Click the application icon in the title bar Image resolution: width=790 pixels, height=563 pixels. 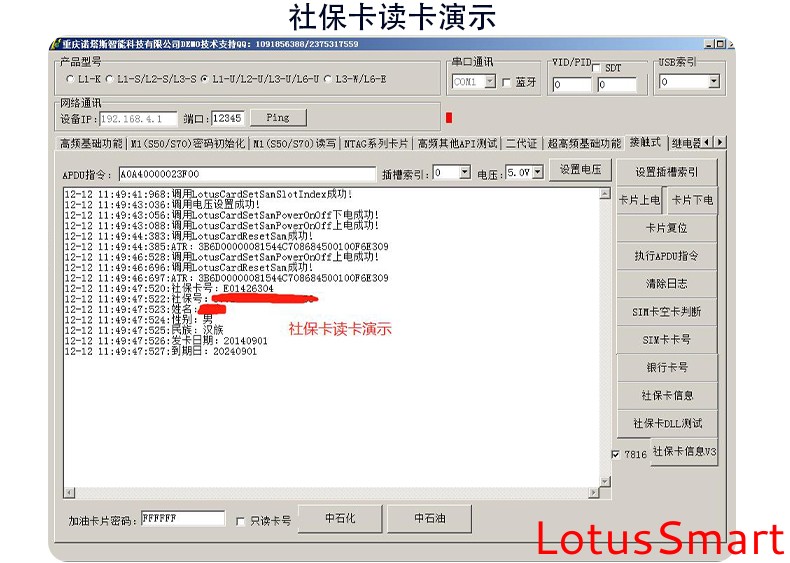click(x=56, y=44)
